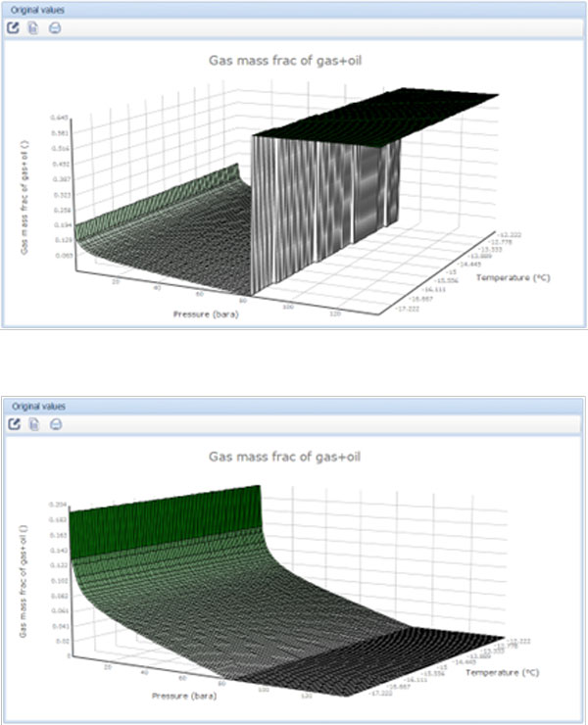
Task: Click the copy document icon in the upper chart toolbar
Action: pyautogui.click(x=33, y=27)
